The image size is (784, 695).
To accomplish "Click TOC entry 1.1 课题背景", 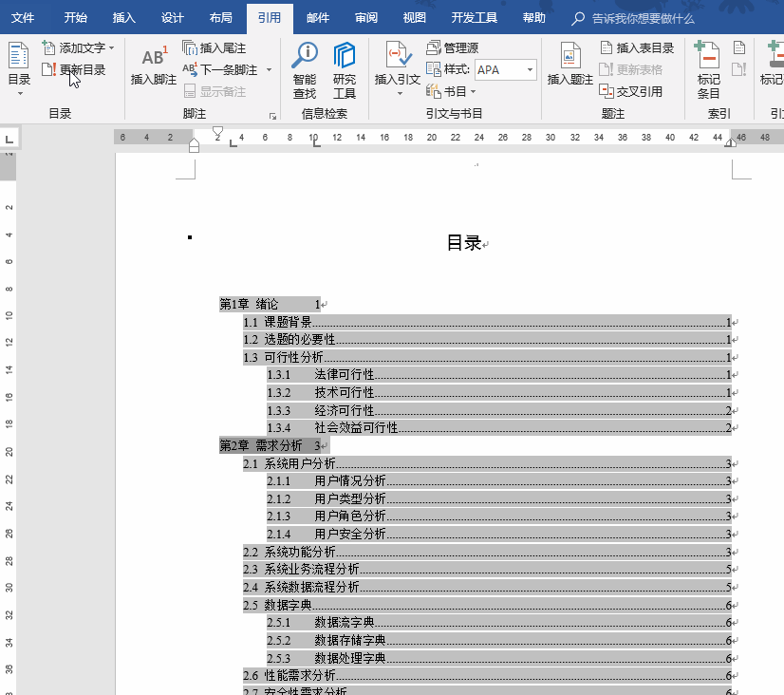I will click(x=487, y=322).
